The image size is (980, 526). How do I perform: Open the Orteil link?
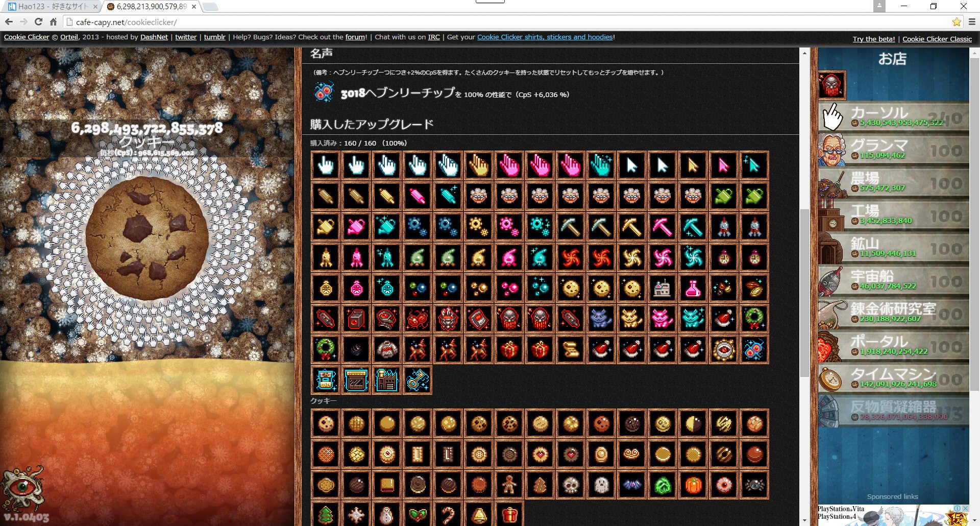69,37
